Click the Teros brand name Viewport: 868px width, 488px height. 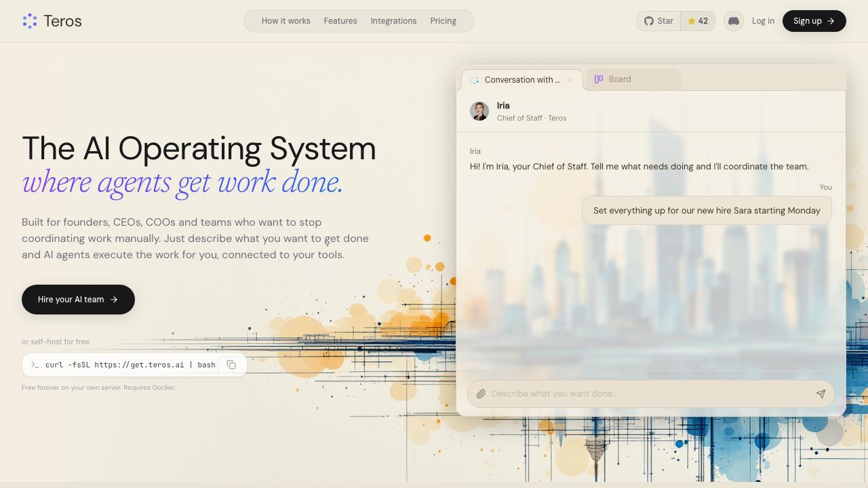point(62,21)
